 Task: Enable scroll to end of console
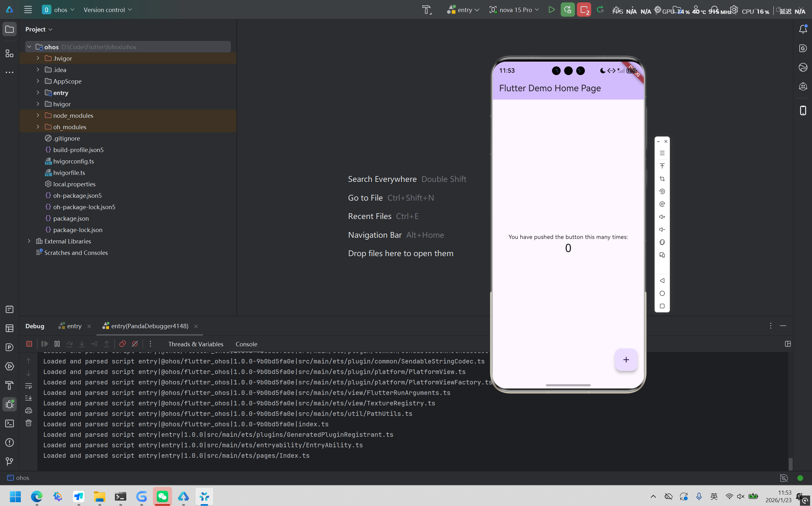coord(29,398)
